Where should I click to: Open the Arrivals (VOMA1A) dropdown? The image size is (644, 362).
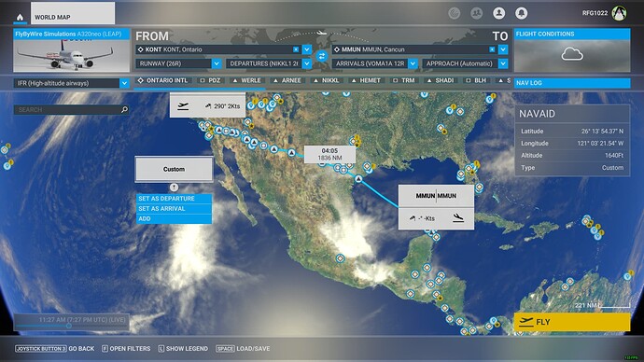pos(375,63)
